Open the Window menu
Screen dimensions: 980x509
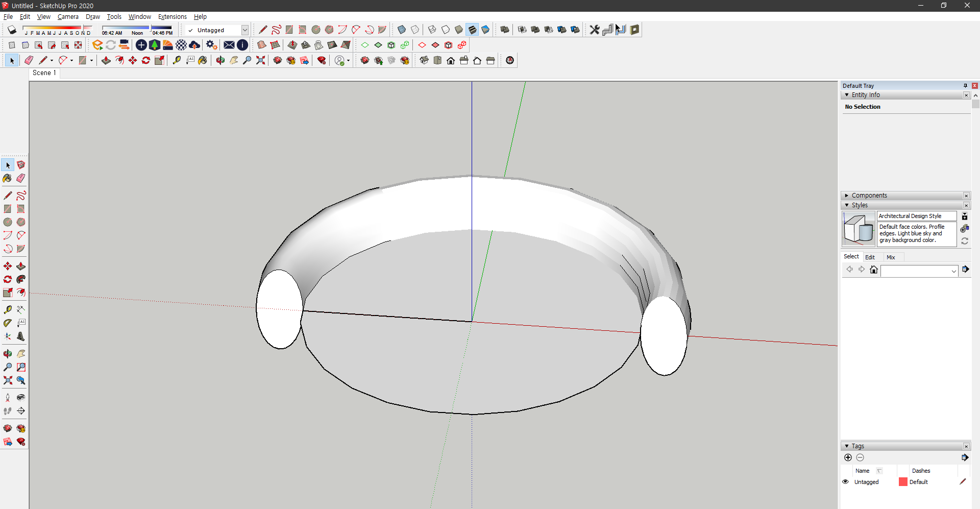click(x=139, y=17)
